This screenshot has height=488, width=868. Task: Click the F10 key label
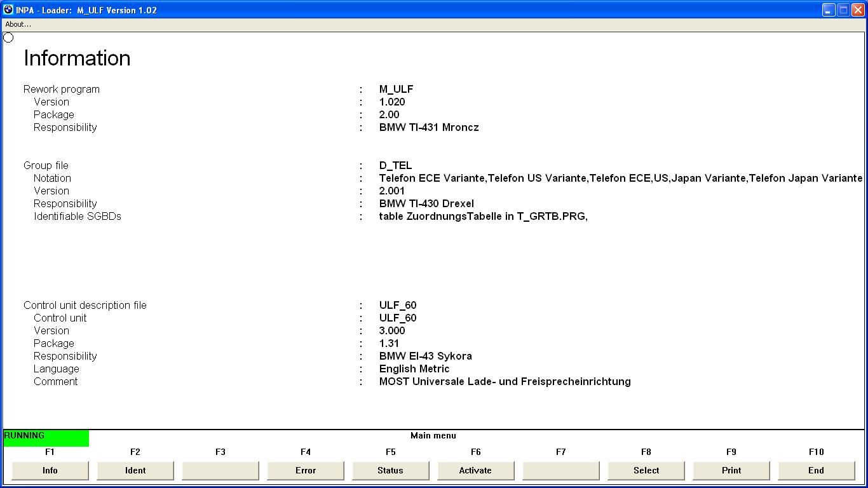(x=817, y=452)
